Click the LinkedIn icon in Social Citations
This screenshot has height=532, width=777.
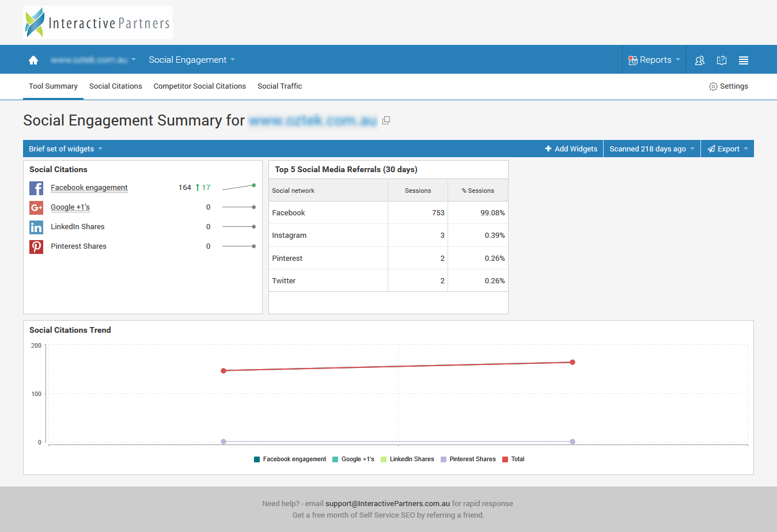(36, 227)
